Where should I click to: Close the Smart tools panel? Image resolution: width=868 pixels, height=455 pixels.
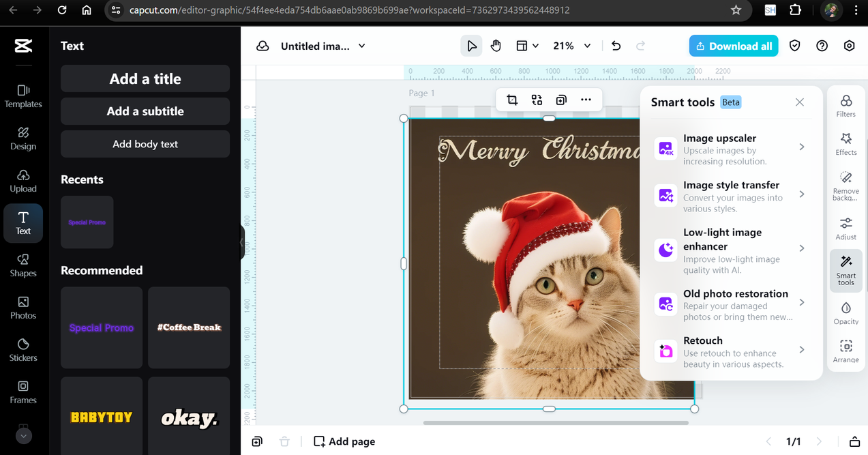point(800,102)
